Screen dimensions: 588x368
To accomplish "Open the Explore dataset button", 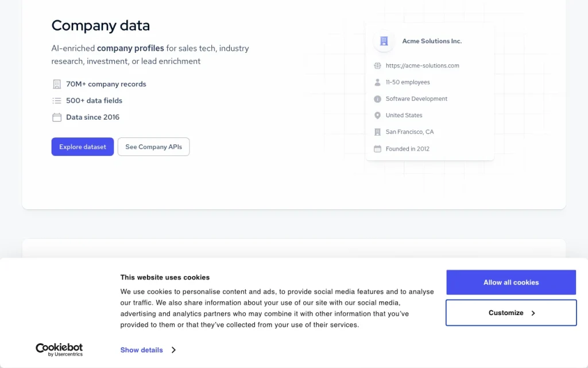I will tap(83, 147).
